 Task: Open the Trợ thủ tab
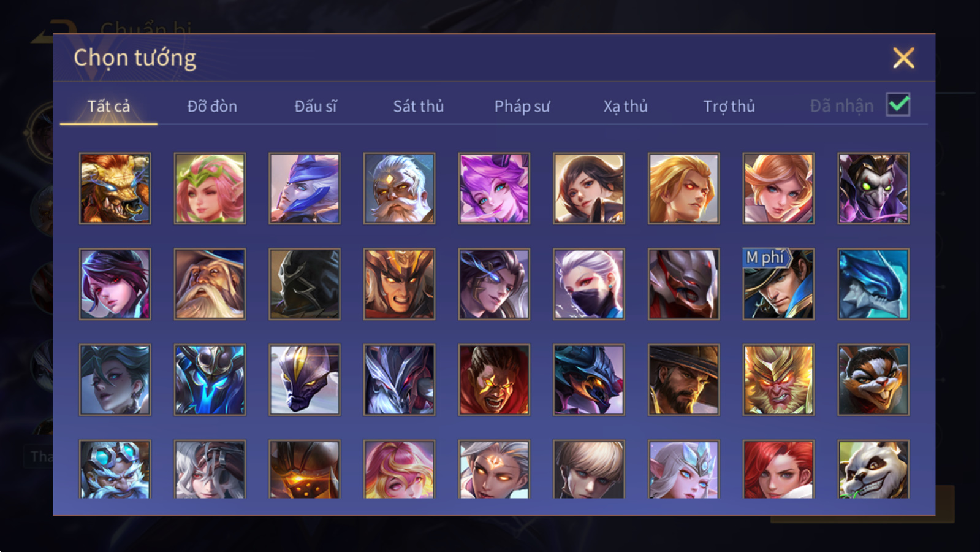(729, 106)
